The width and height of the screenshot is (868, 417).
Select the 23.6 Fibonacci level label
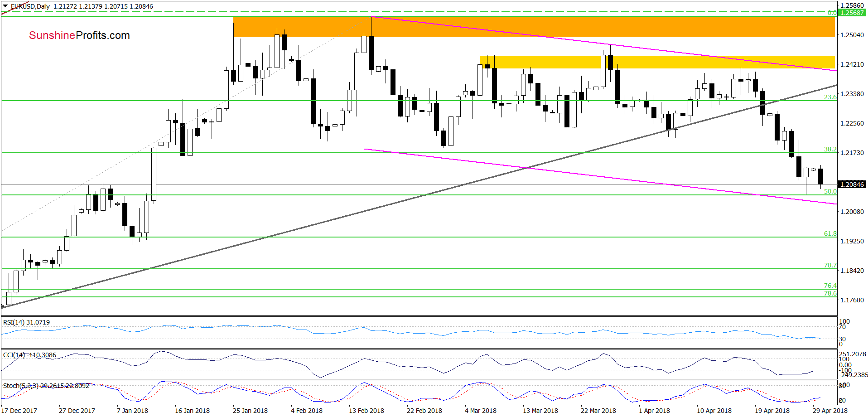point(830,97)
